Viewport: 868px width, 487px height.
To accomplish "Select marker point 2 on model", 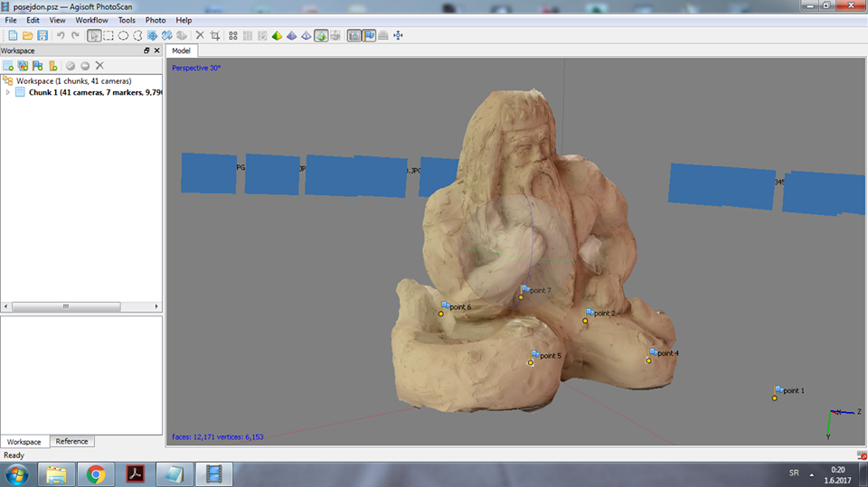I will tap(585, 321).
